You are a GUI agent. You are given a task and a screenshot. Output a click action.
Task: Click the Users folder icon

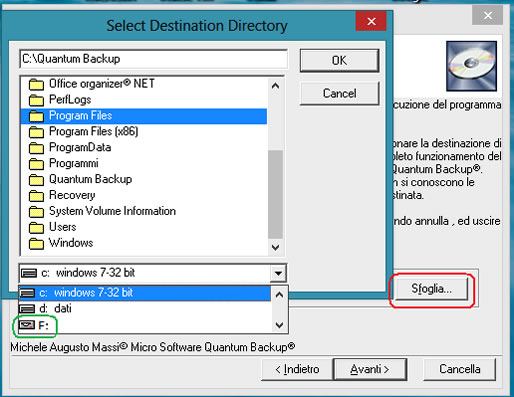36,228
